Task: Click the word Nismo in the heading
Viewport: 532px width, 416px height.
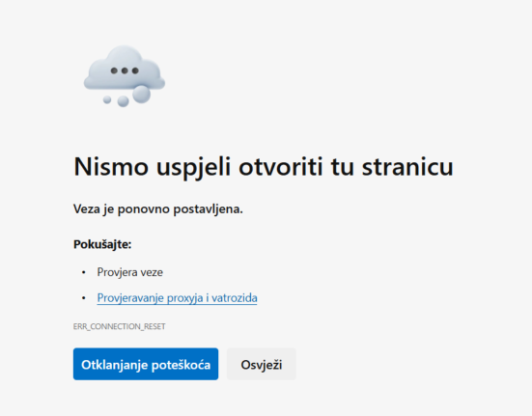Action: click(111, 166)
